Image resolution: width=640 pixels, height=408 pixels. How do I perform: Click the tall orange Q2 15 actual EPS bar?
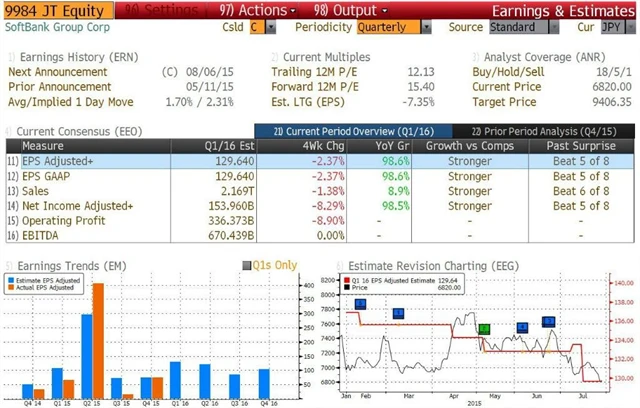98,340
